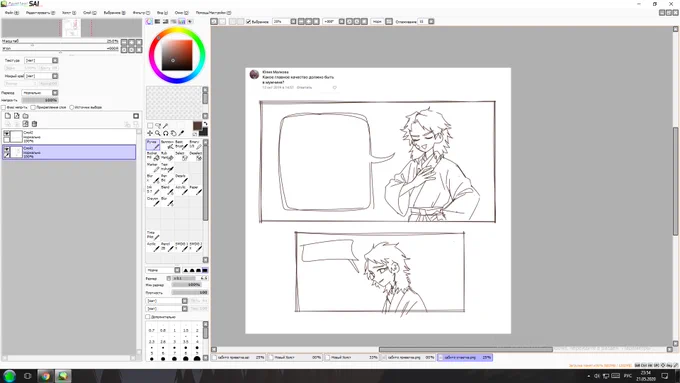Open the Файл menu
This screenshot has height=383, width=680.
[12, 13]
